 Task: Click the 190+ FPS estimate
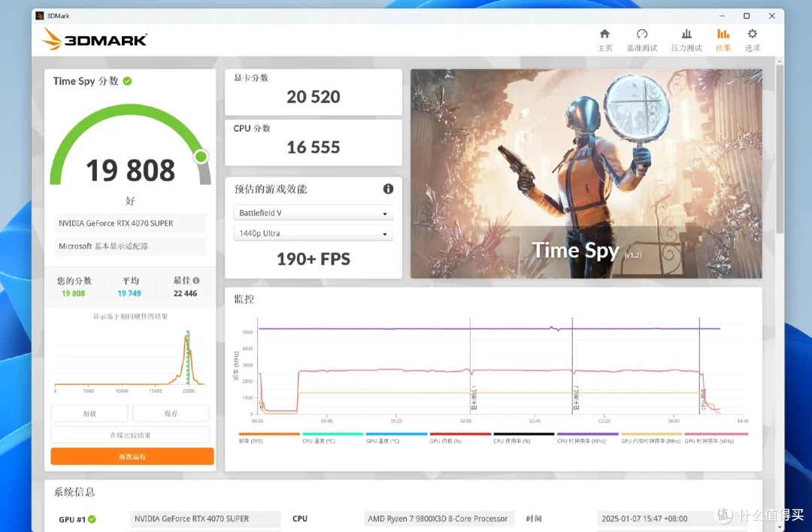pos(314,258)
